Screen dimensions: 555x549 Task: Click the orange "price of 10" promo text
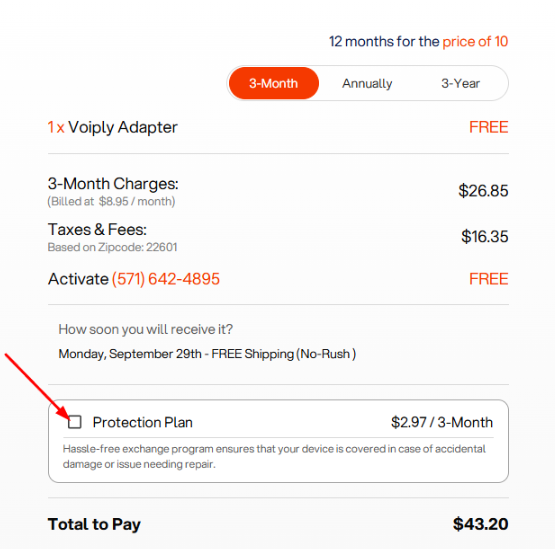coord(475,41)
